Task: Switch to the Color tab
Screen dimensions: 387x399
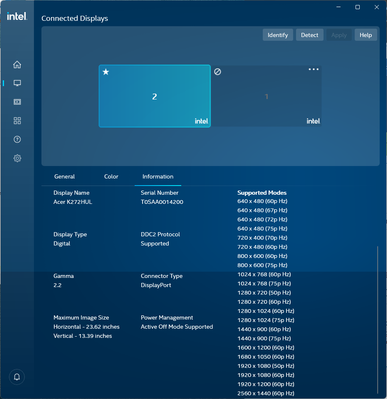Action: tap(111, 177)
